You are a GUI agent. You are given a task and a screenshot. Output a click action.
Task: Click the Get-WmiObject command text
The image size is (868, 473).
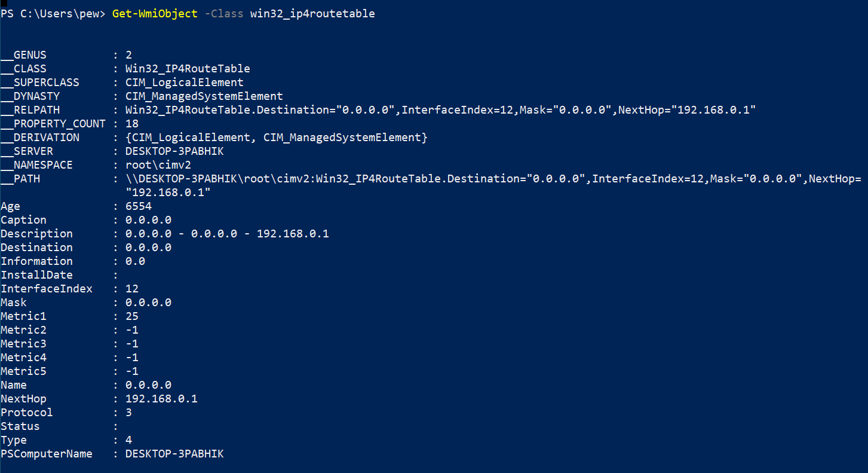pyautogui.click(x=155, y=13)
